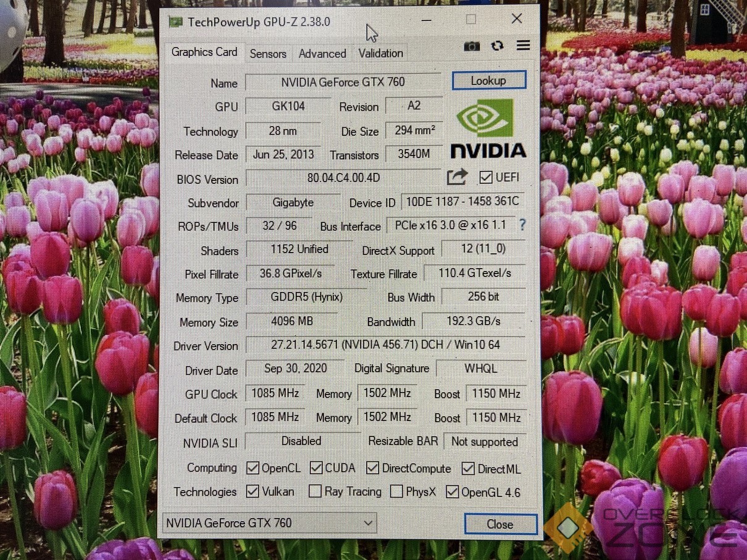747x560 pixels.
Task: Click the GPU Clock row Memory 1502 MHz
Action: [387, 393]
